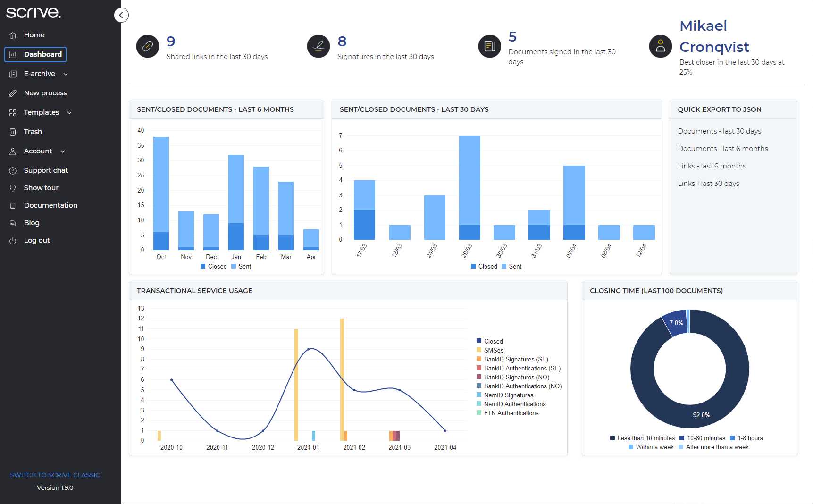813x504 pixels.
Task: Click the Home house icon
Action: (13, 35)
